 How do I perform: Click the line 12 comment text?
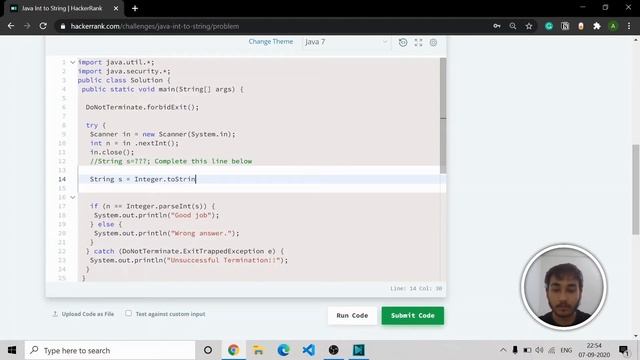tap(171, 161)
